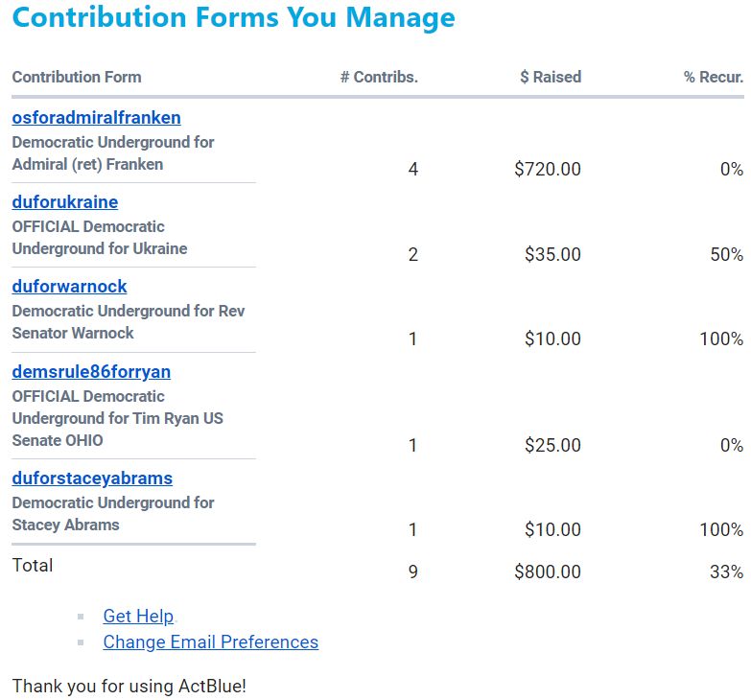
Task: Open the demsrule86forryan form link
Action: (91, 371)
